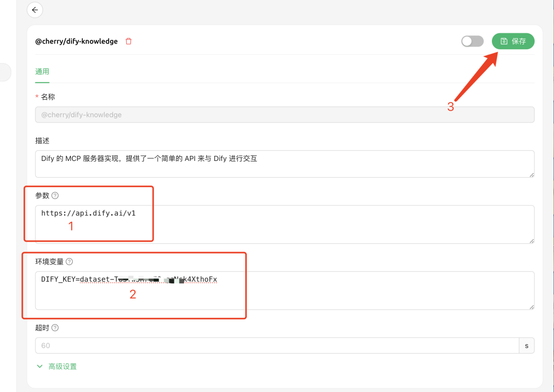Click the @cherry/dify-knowledge title text
554x392 pixels.
(76, 42)
